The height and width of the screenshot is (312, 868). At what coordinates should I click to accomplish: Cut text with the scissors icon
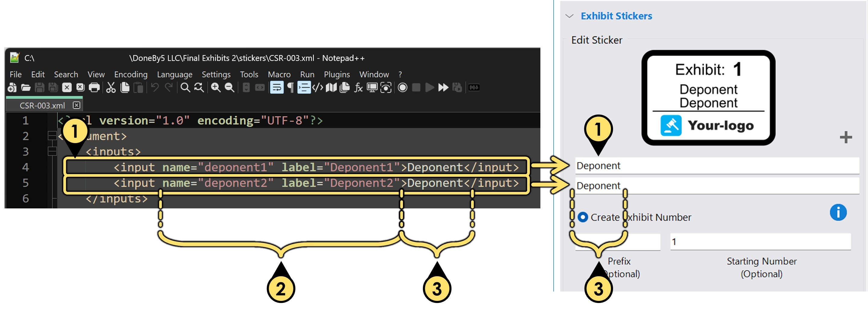pyautogui.click(x=111, y=88)
